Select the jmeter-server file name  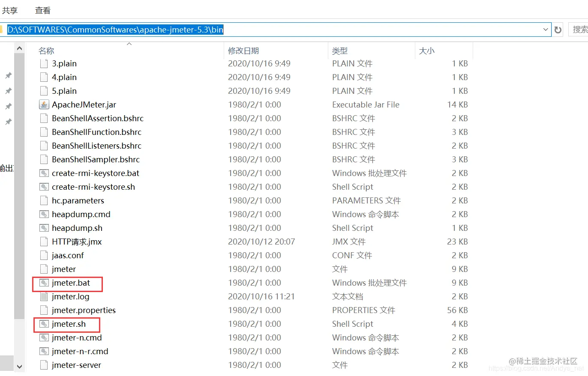pos(77,365)
